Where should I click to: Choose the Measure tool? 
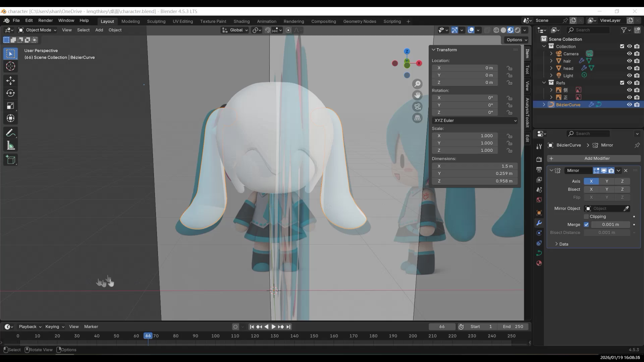[x=10, y=146]
